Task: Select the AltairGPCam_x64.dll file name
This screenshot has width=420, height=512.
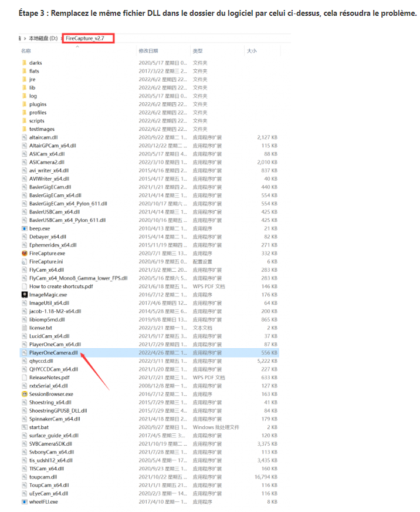Action: [x=53, y=146]
